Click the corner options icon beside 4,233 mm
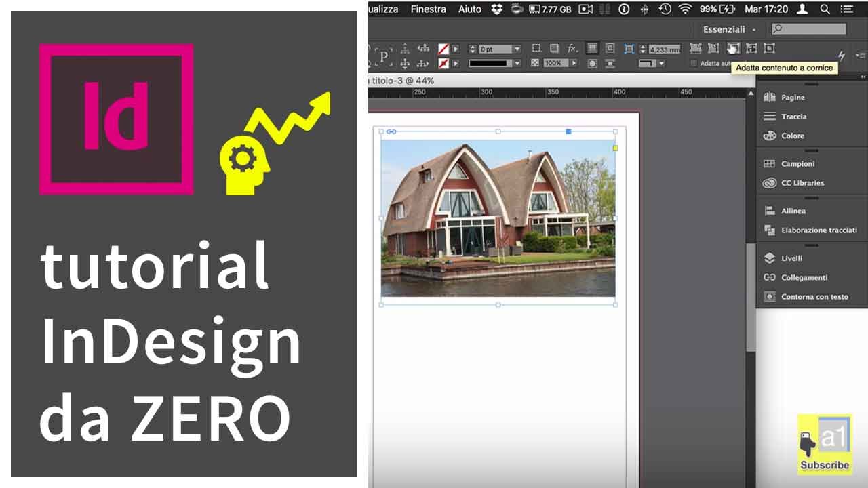 pos(629,49)
